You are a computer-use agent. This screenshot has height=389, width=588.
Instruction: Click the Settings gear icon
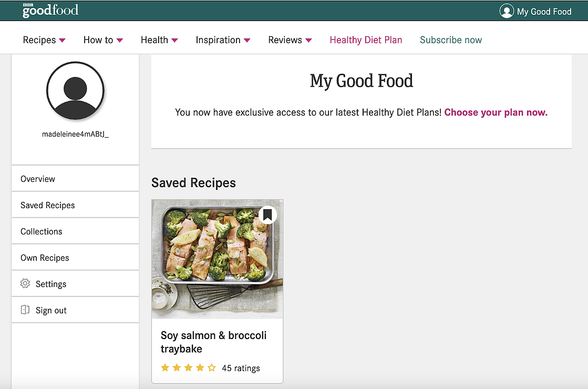(x=25, y=283)
